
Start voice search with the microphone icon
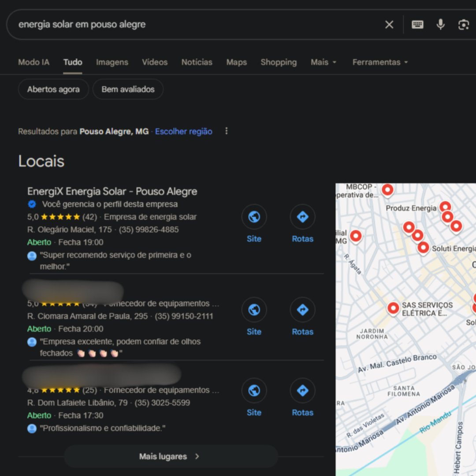(x=440, y=25)
